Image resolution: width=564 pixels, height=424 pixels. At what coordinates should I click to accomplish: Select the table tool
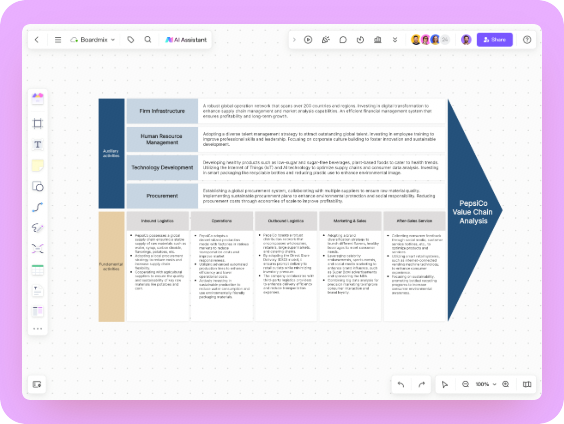37,270
